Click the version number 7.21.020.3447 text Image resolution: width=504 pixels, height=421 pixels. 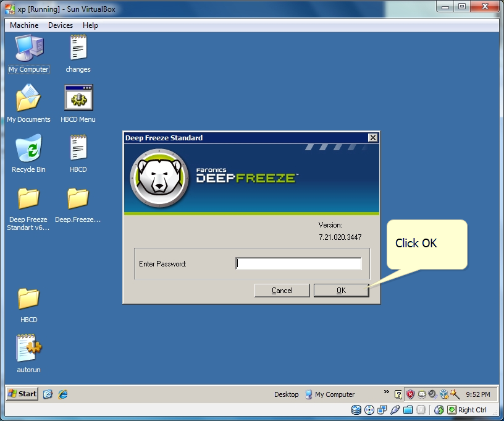coord(340,237)
